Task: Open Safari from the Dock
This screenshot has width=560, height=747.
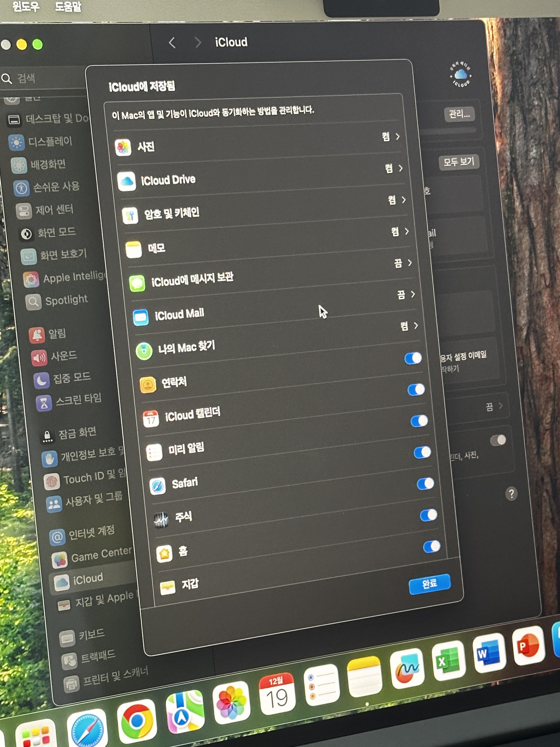Action: [87, 731]
